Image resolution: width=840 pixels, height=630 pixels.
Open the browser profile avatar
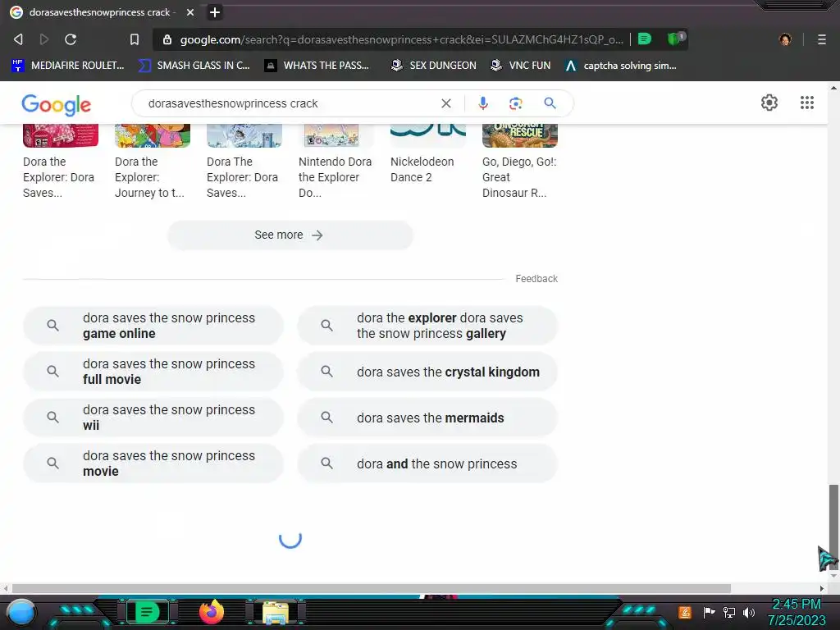[x=785, y=39]
